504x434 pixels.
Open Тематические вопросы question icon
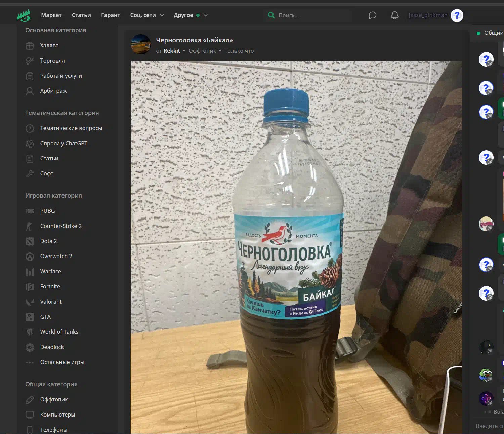point(30,128)
